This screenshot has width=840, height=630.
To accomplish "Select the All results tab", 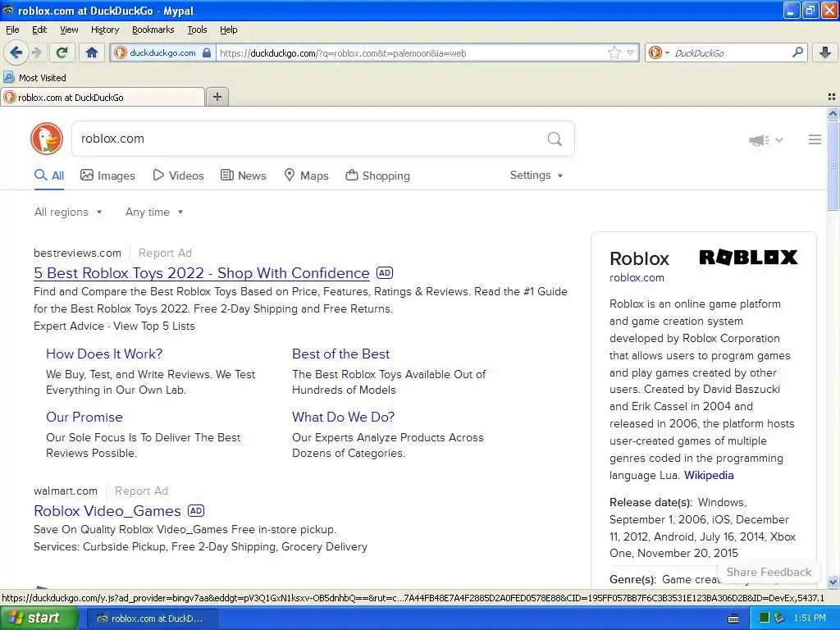I will coord(48,176).
